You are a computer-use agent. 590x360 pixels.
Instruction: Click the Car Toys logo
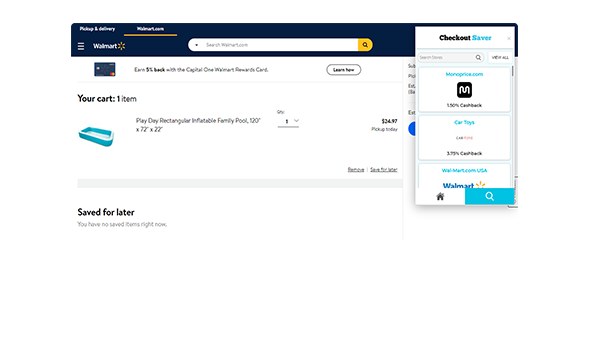(x=464, y=138)
